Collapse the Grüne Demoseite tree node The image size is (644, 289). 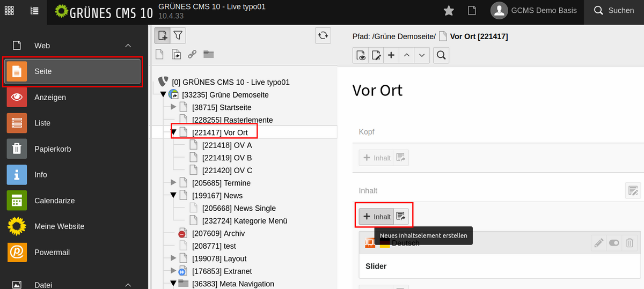163,95
